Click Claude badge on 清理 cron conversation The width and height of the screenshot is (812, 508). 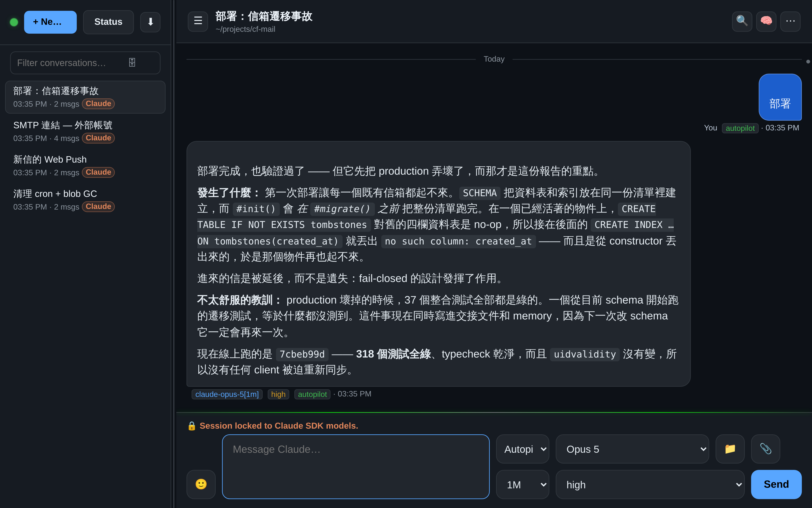click(x=98, y=207)
